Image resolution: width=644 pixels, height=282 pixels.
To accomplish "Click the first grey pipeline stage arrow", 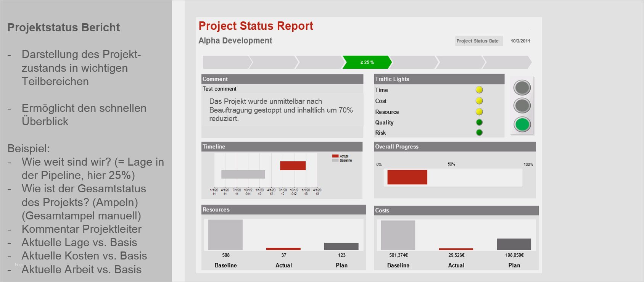I will (x=227, y=62).
